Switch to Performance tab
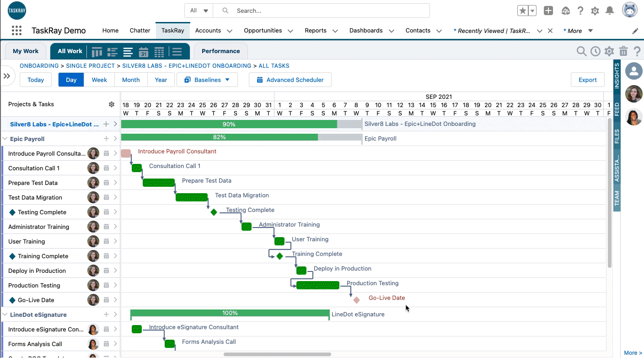Screen dimensions: 644x358 click(220, 51)
